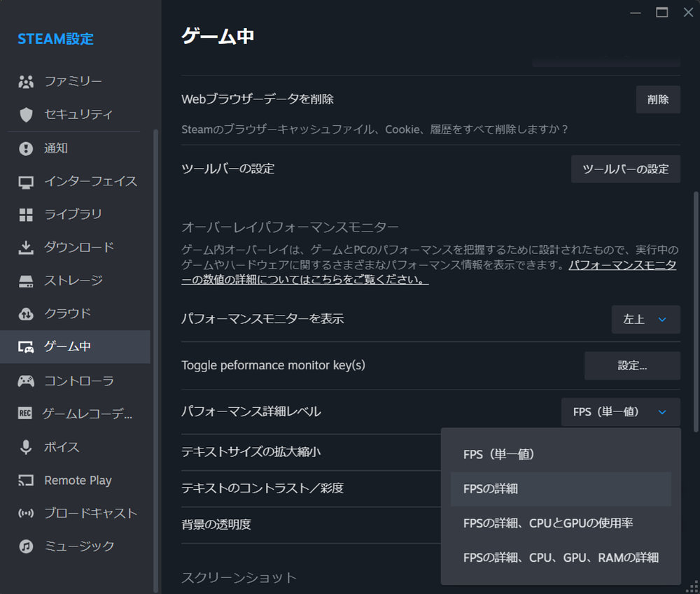The image size is (700, 594).
Task: Click the Toggle peformance monitor key(s) label
Action: coord(273,365)
